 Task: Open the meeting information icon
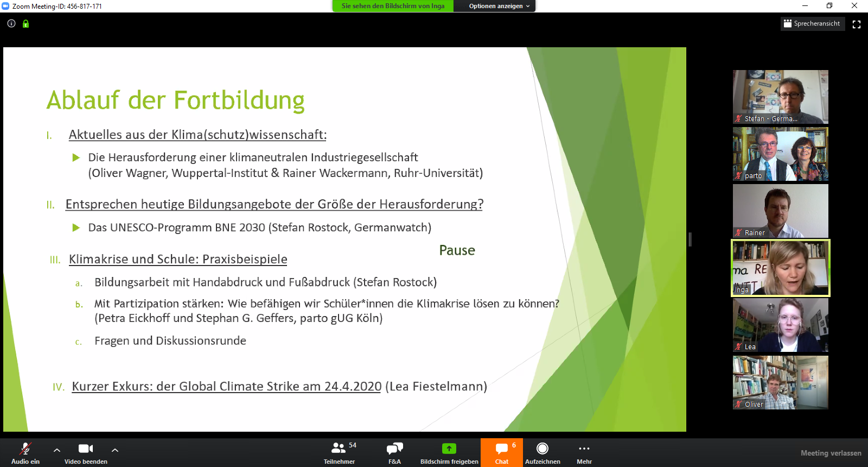(x=11, y=23)
